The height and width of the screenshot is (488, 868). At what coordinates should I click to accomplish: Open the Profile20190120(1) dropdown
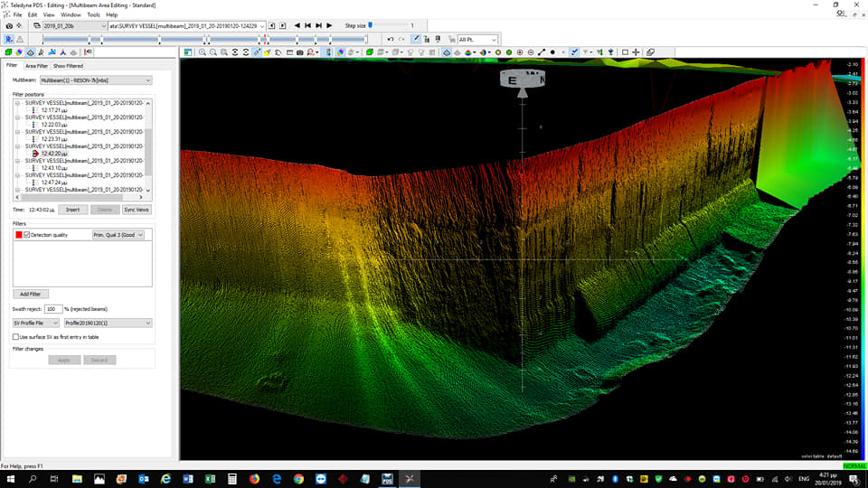pos(108,323)
